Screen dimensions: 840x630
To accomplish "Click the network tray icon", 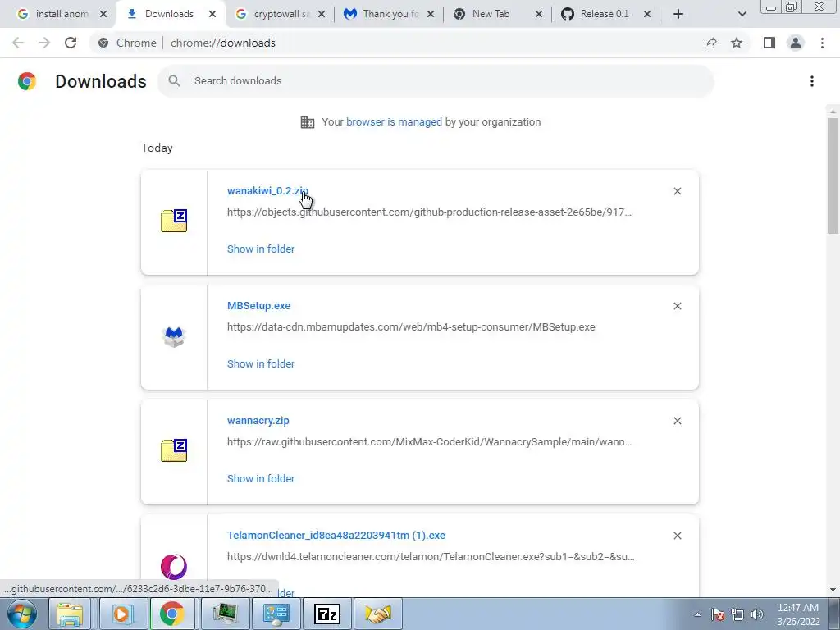I will click(737, 614).
